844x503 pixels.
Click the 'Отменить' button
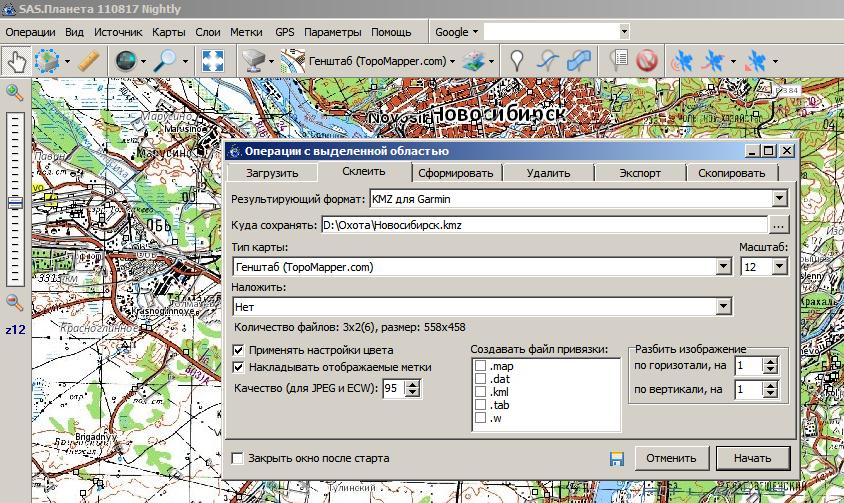(669, 458)
